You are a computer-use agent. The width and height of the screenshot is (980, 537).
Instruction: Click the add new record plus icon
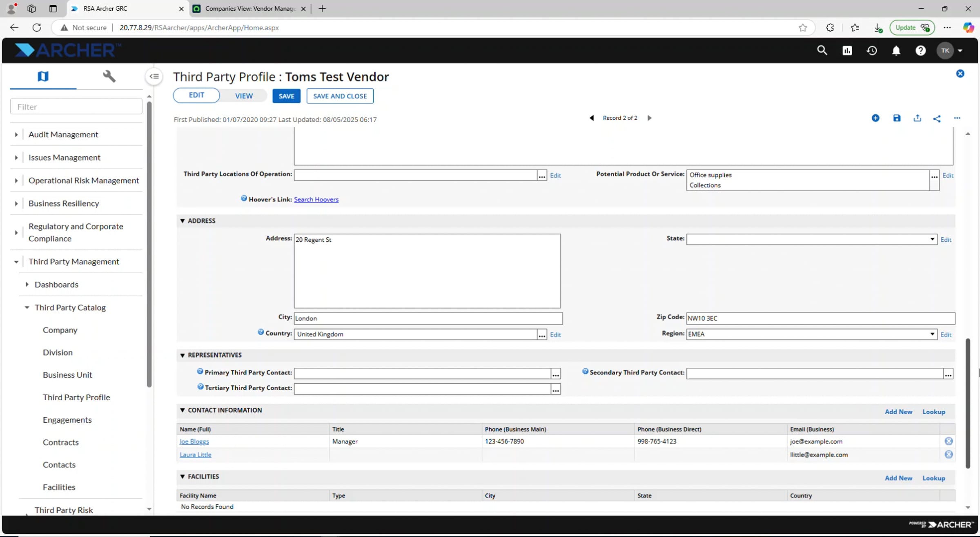click(875, 118)
